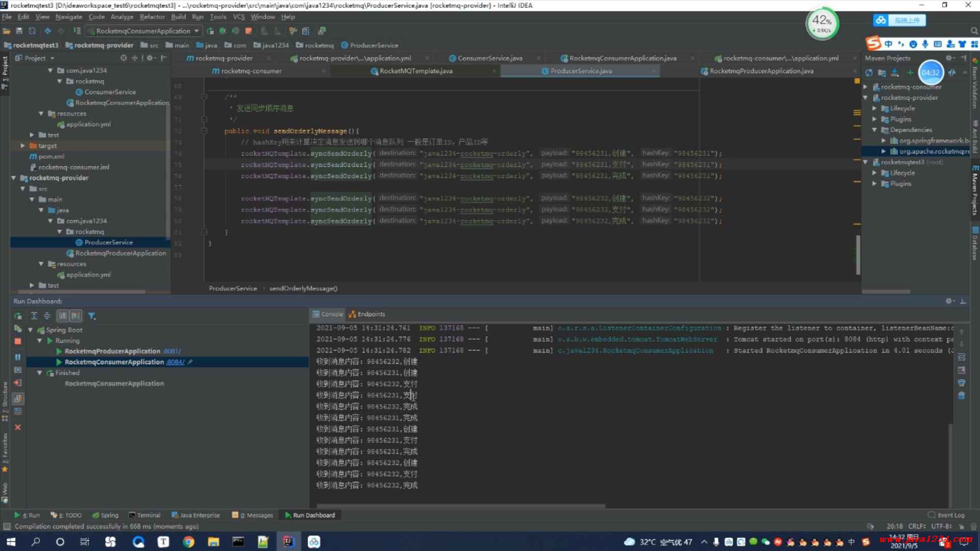Click ProducerService breadcrumb in the navigation bar

click(370, 45)
